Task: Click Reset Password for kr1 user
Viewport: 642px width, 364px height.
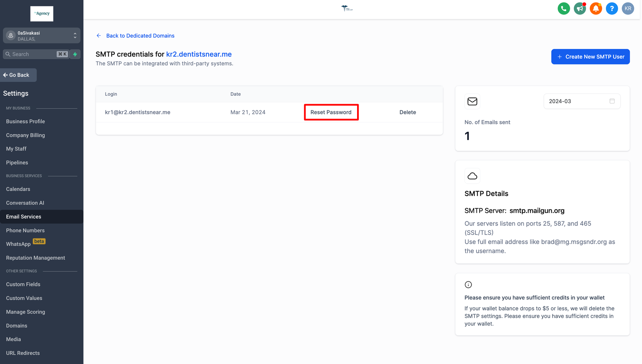Action: point(331,112)
